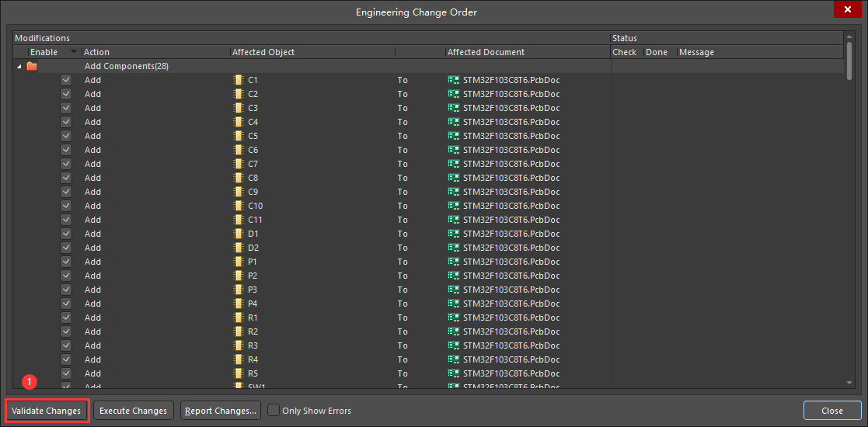
Task: Click the scroll down arrow of list
Action: (849, 382)
